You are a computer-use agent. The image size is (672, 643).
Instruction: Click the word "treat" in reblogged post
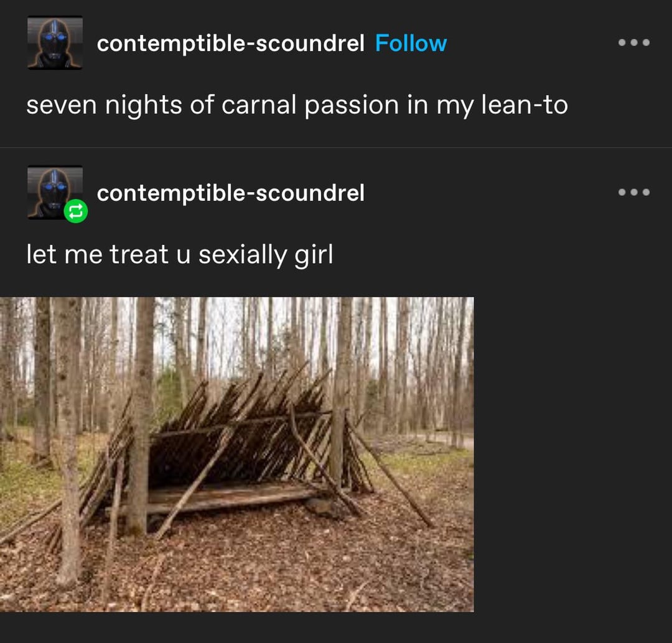(139, 255)
